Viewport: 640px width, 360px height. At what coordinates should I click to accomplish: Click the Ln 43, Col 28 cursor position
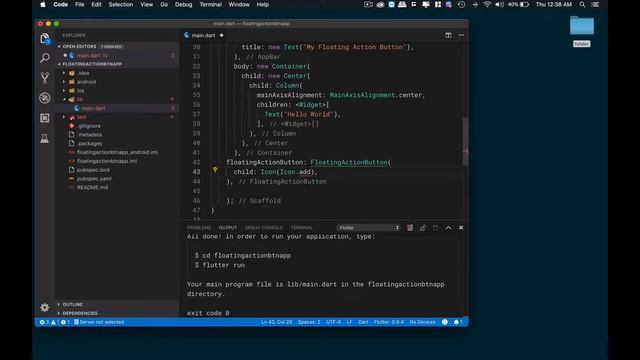pyautogui.click(x=277, y=322)
